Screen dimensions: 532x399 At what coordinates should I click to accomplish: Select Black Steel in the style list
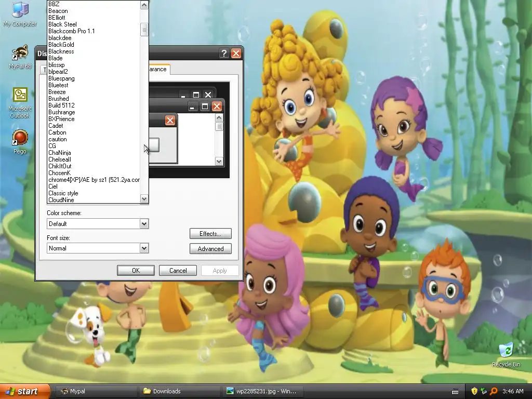click(94, 24)
